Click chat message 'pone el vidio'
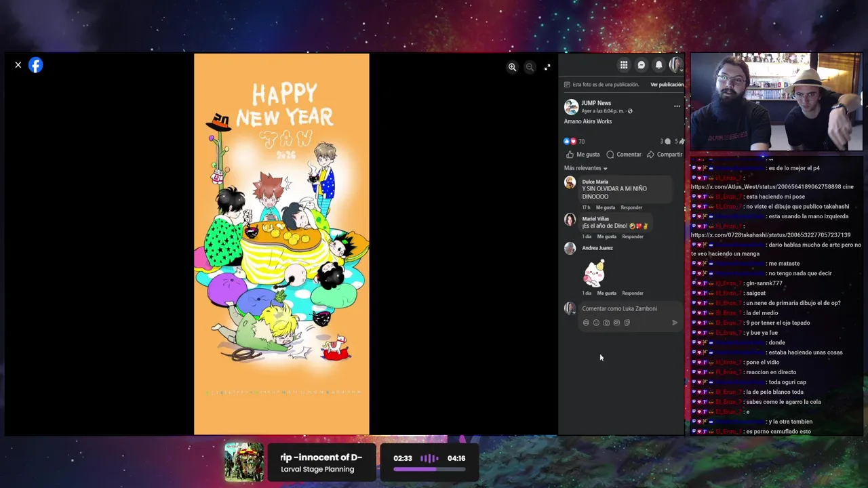The height and width of the screenshot is (488, 868). pos(762,363)
